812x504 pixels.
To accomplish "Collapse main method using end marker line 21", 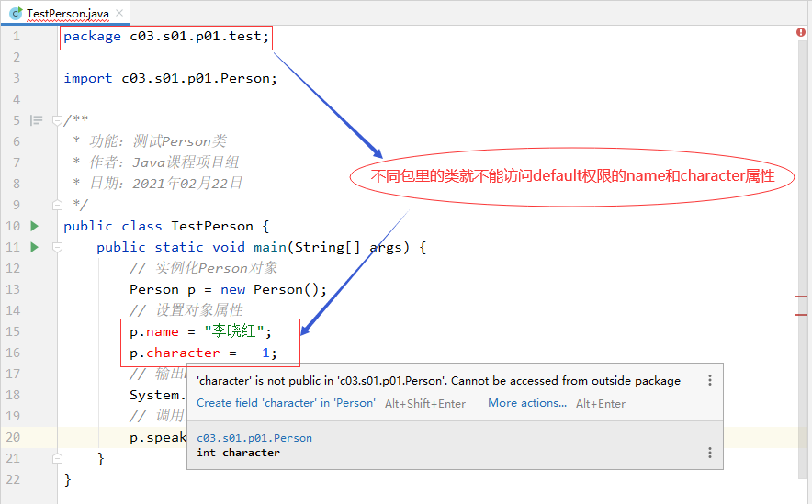I will [x=58, y=458].
